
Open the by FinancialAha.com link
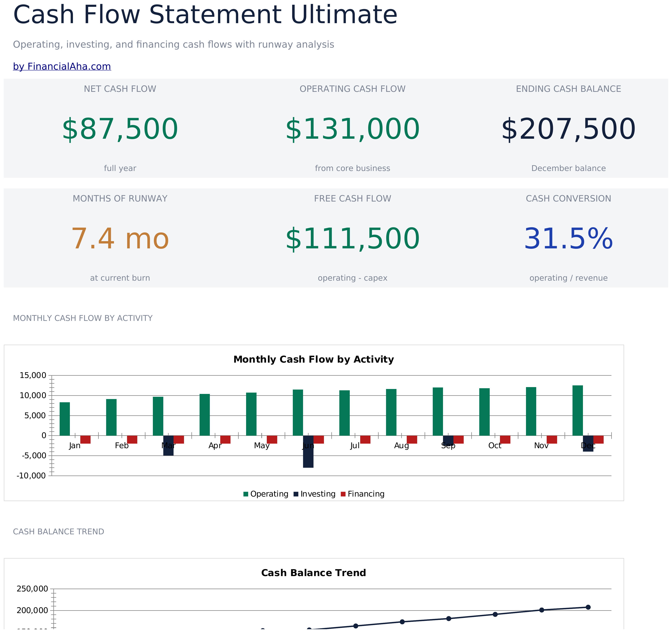(62, 67)
